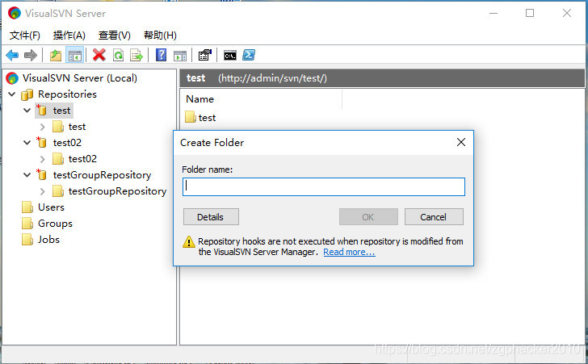Screen dimensions: 588x364
Task: Select test02 repository label in tree
Action: [67, 142]
